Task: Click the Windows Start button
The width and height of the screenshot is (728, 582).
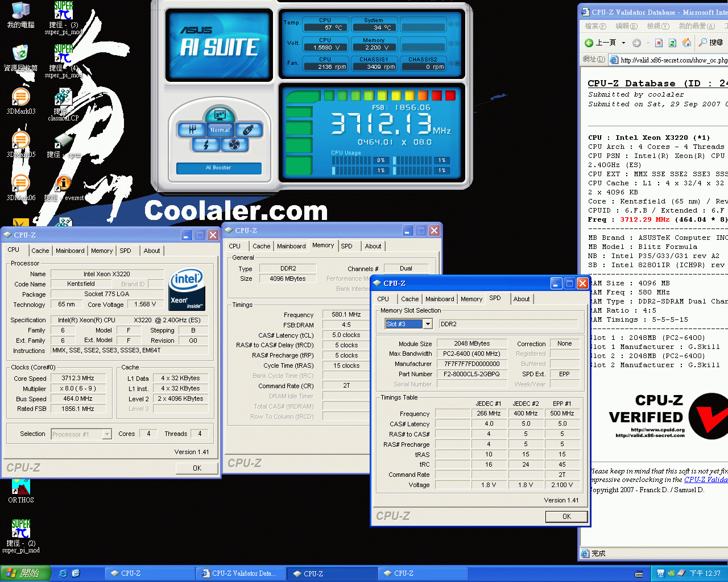Action: coord(26,573)
